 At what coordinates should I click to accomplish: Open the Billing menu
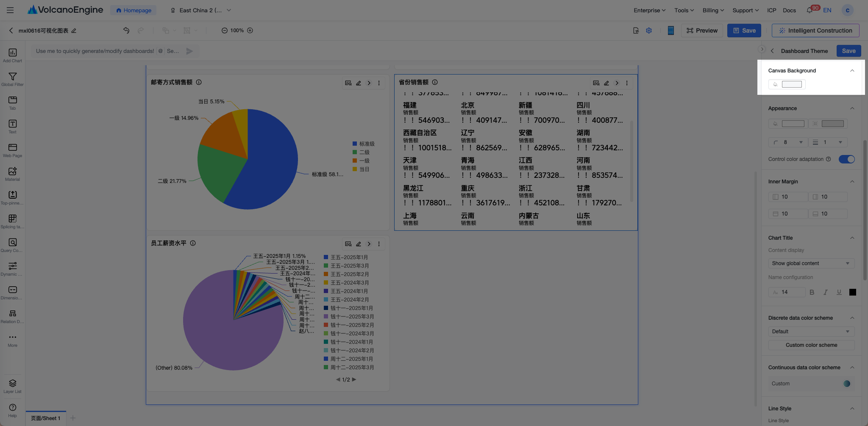pos(713,10)
